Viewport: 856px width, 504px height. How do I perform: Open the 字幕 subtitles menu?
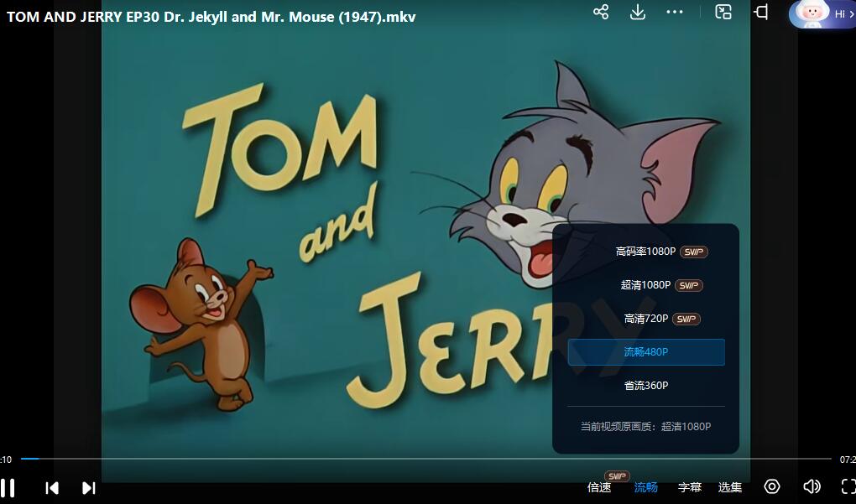[690, 487]
